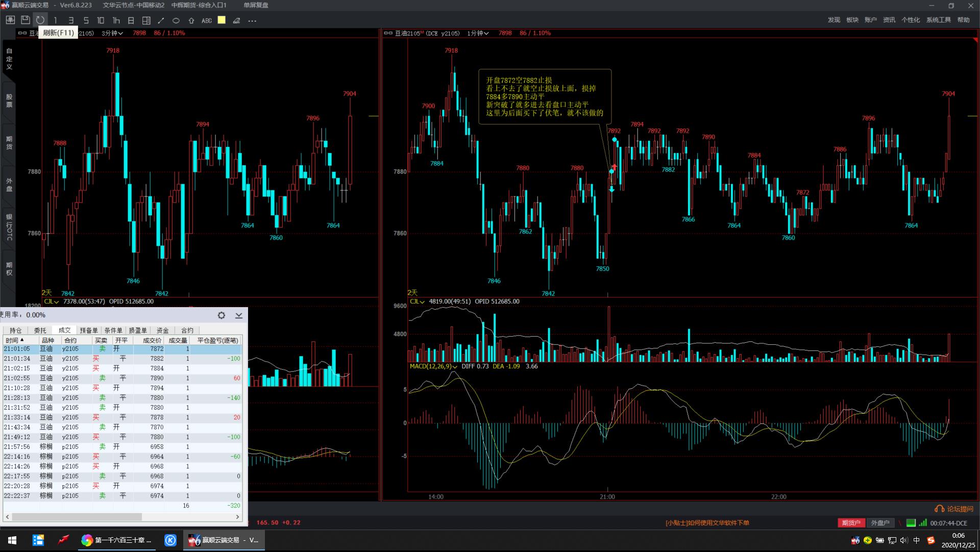980x552 pixels.
Task: Switch to the 损盈单 tab
Action: coord(138,331)
